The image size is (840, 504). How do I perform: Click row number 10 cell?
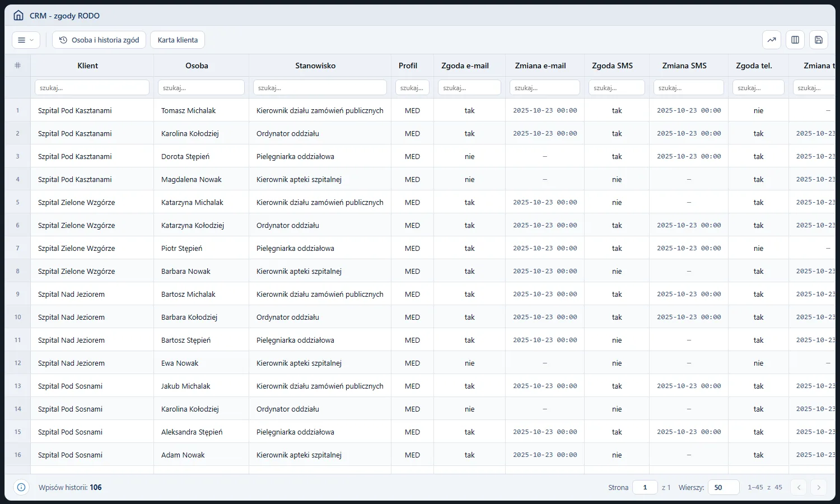[17, 317]
